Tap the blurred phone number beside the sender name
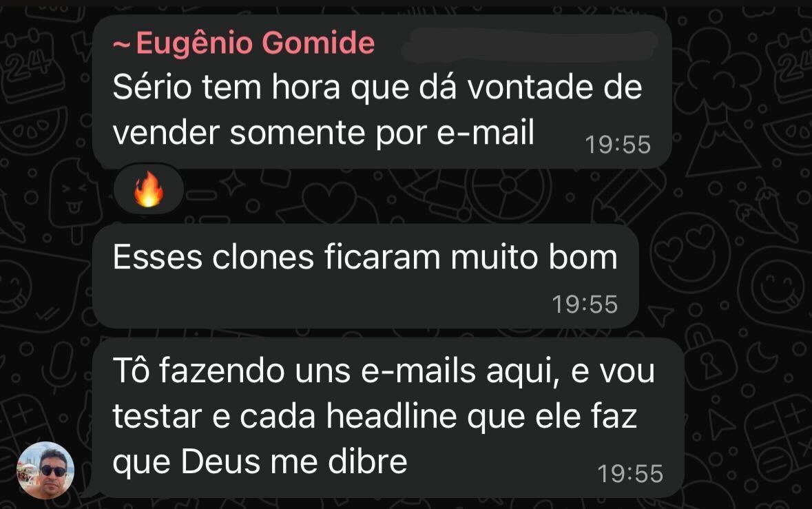The height and width of the screenshot is (509, 812). (x=531, y=43)
